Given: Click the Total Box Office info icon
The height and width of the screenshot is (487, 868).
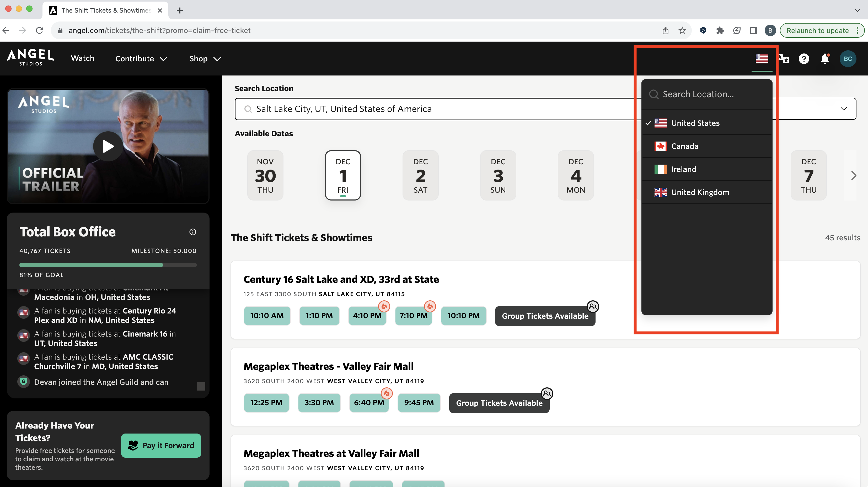Looking at the screenshot, I should 192,232.
